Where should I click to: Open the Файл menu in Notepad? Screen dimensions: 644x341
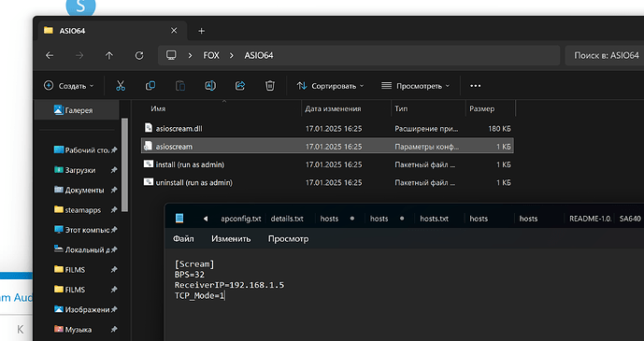pyautogui.click(x=183, y=239)
